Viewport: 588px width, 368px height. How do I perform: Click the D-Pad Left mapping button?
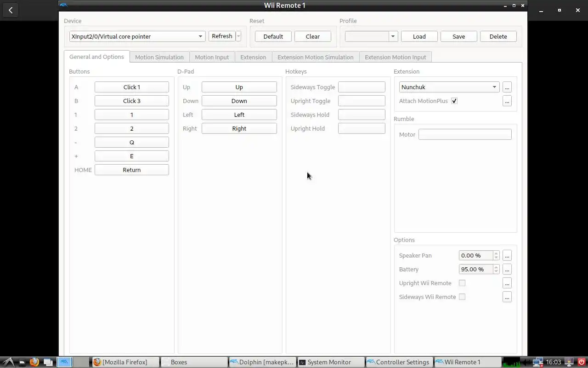point(239,115)
